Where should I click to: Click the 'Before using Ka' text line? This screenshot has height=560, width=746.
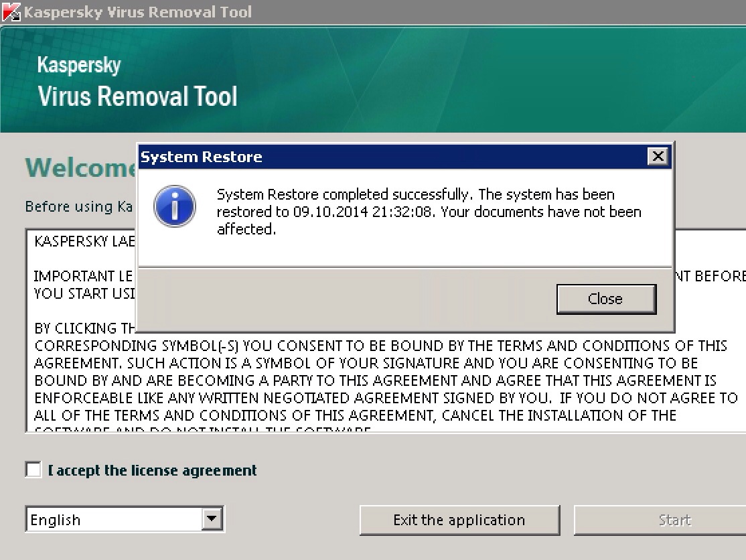79,206
